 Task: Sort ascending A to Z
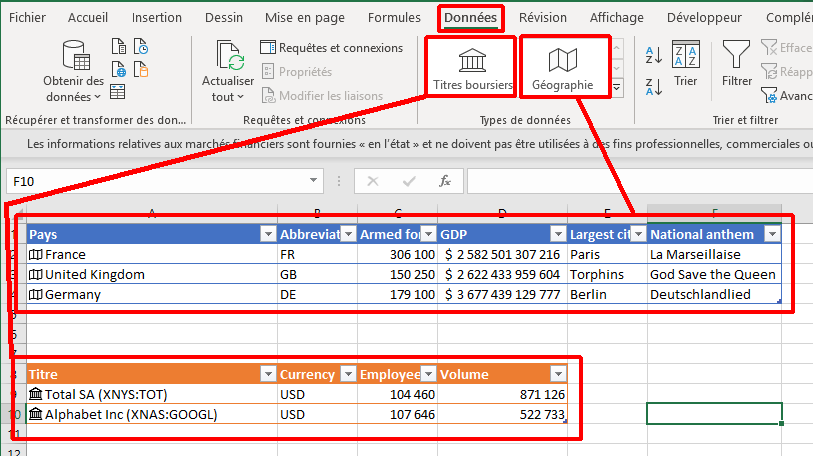(x=654, y=55)
